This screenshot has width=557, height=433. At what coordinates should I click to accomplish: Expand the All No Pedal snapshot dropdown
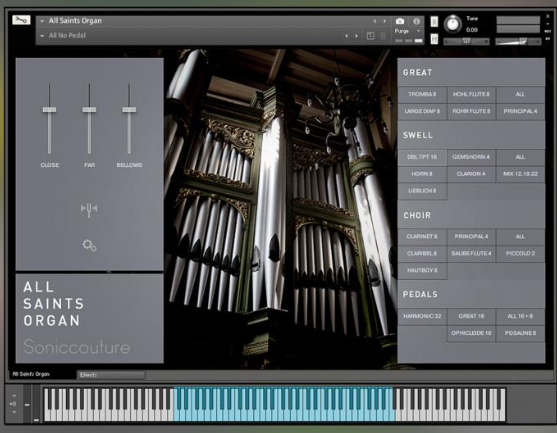tap(42, 36)
